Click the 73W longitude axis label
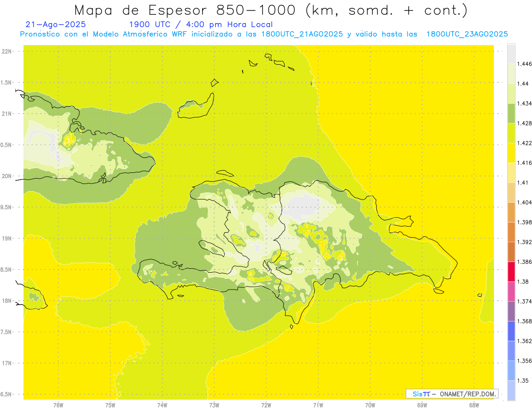This screenshot has width=532, height=411. coord(214,405)
